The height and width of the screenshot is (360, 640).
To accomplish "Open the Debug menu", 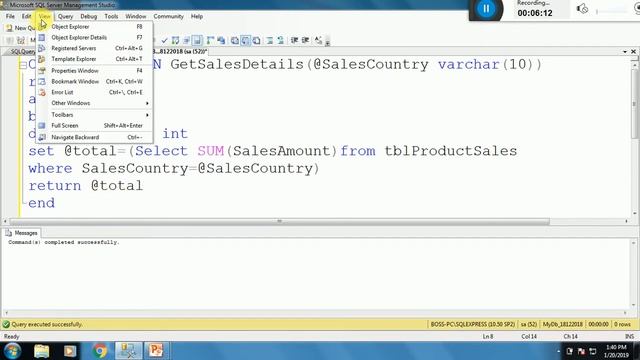I will point(89,16).
